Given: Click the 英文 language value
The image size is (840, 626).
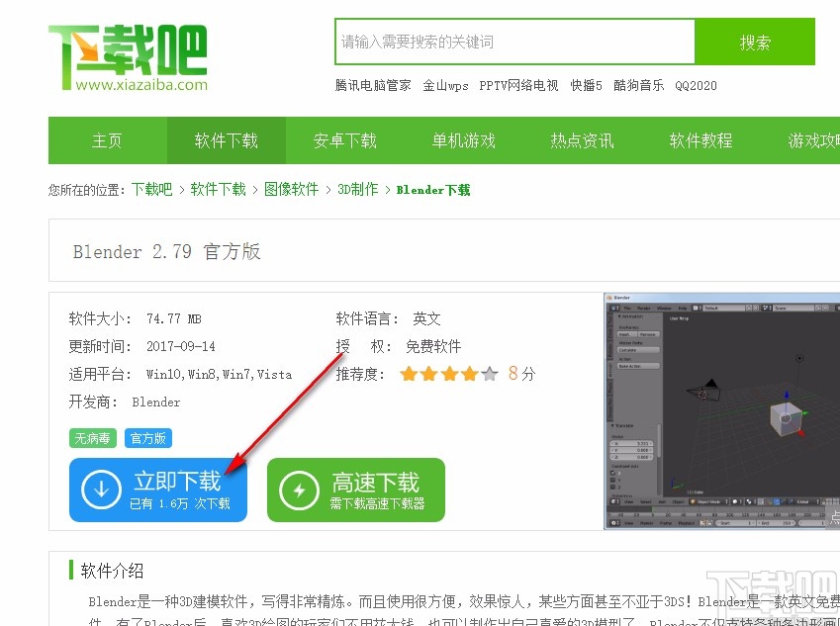Looking at the screenshot, I should pos(427,318).
